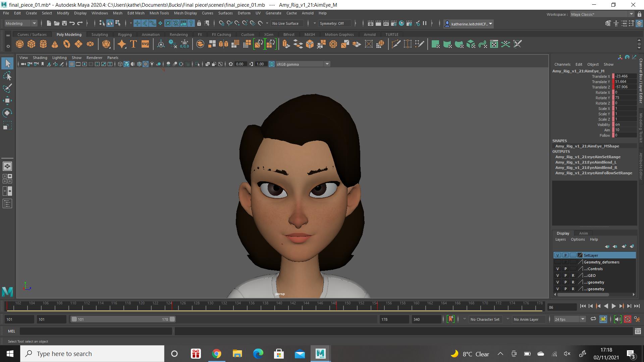This screenshot has height=362, width=644.
Task: Select the Move tool in the toolbox
Action: [x=7, y=100]
